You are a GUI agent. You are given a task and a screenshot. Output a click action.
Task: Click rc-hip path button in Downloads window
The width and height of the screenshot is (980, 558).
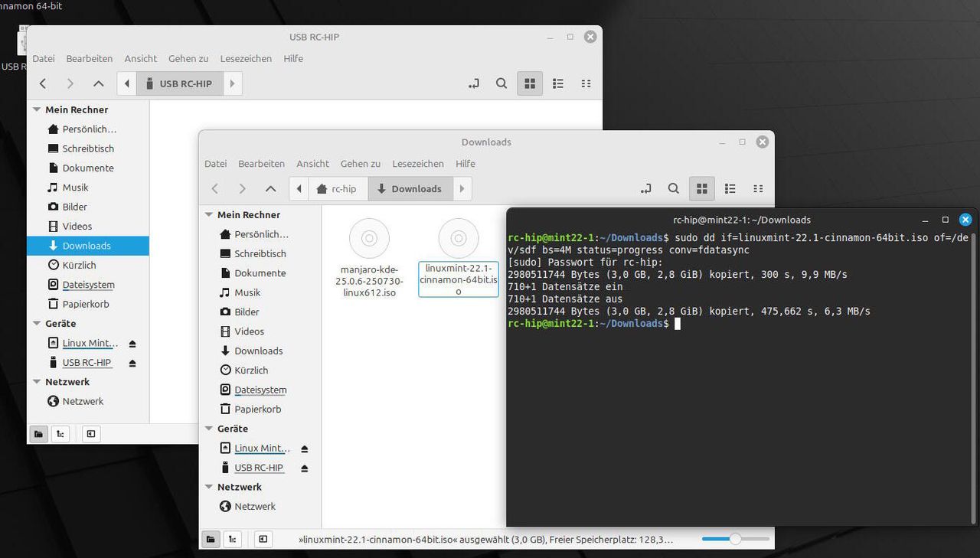(x=338, y=188)
